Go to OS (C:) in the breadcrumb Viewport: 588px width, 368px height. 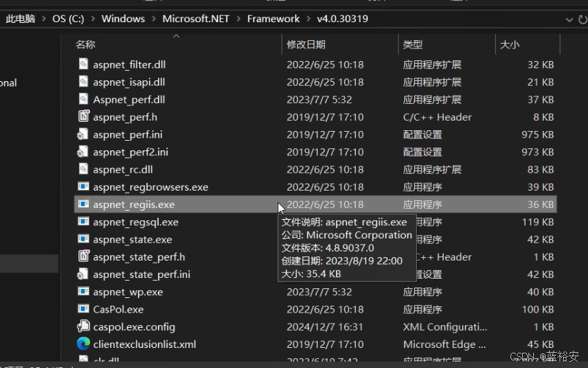(69, 19)
